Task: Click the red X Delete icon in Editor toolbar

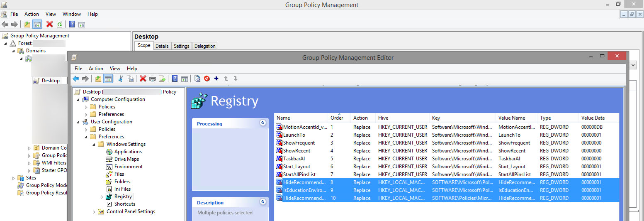Action: 143,79
